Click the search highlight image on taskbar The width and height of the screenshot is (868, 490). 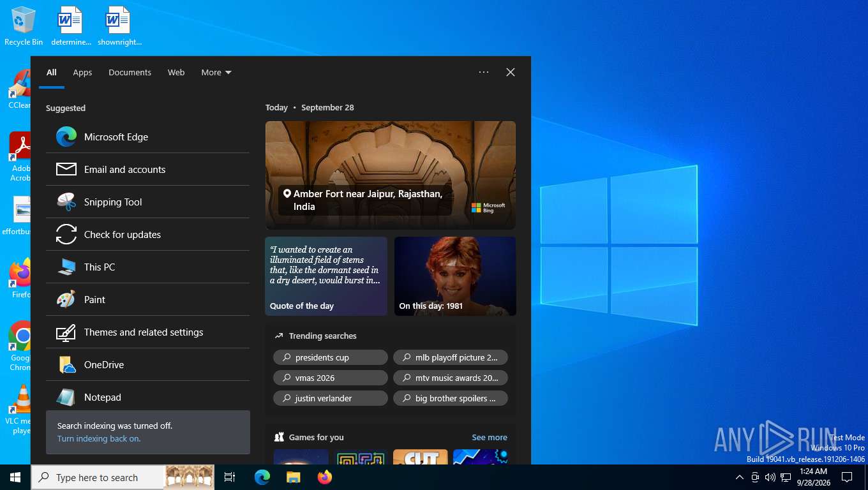(x=190, y=477)
